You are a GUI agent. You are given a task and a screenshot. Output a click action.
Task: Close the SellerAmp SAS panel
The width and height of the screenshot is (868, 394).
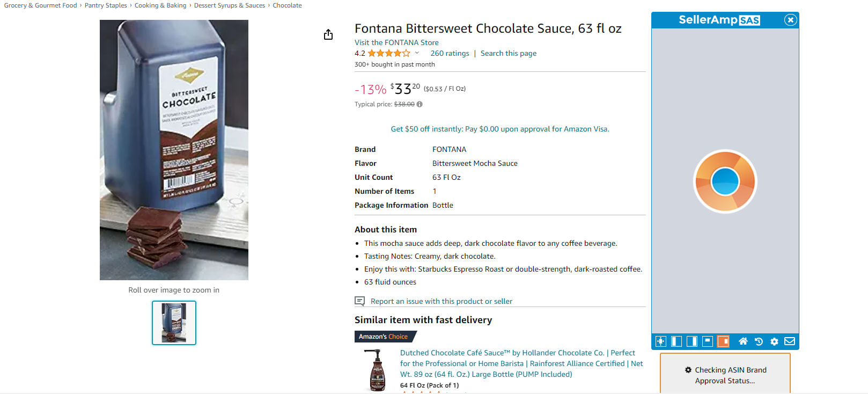pyautogui.click(x=790, y=20)
